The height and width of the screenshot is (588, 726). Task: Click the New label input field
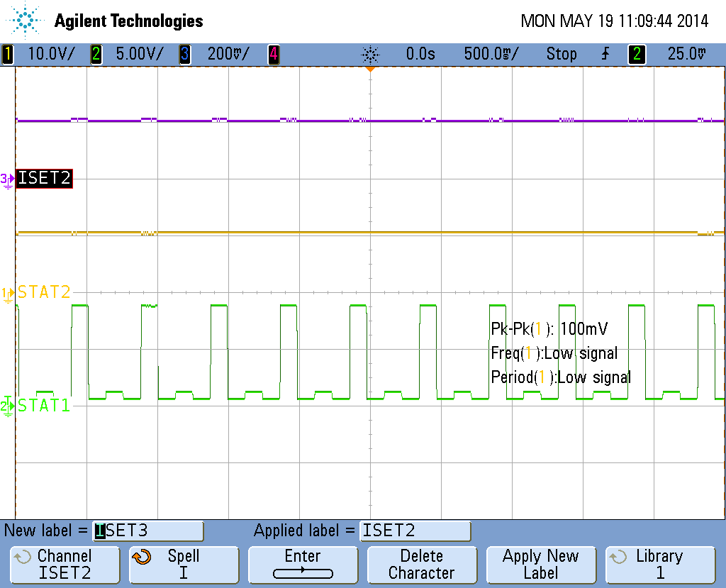(x=148, y=531)
